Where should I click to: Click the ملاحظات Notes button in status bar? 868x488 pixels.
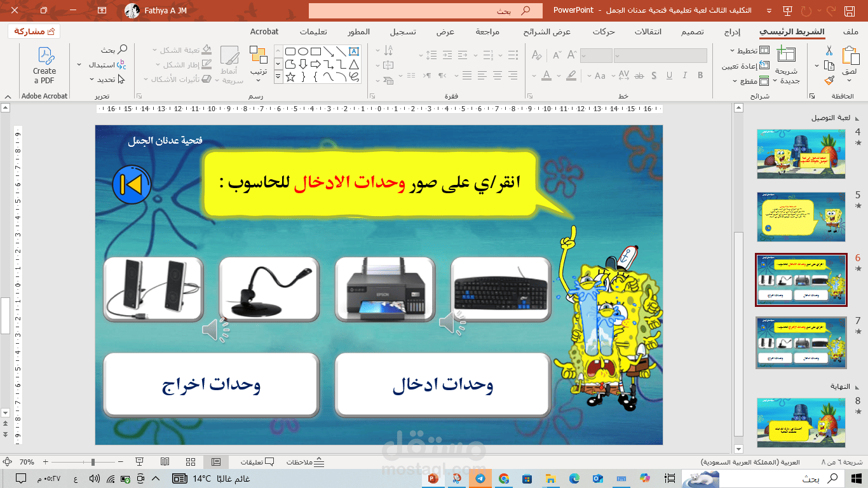[305, 462]
